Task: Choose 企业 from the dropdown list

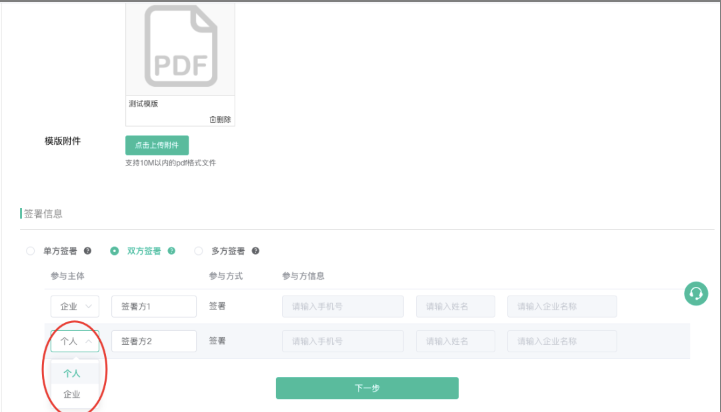Action: click(72, 395)
